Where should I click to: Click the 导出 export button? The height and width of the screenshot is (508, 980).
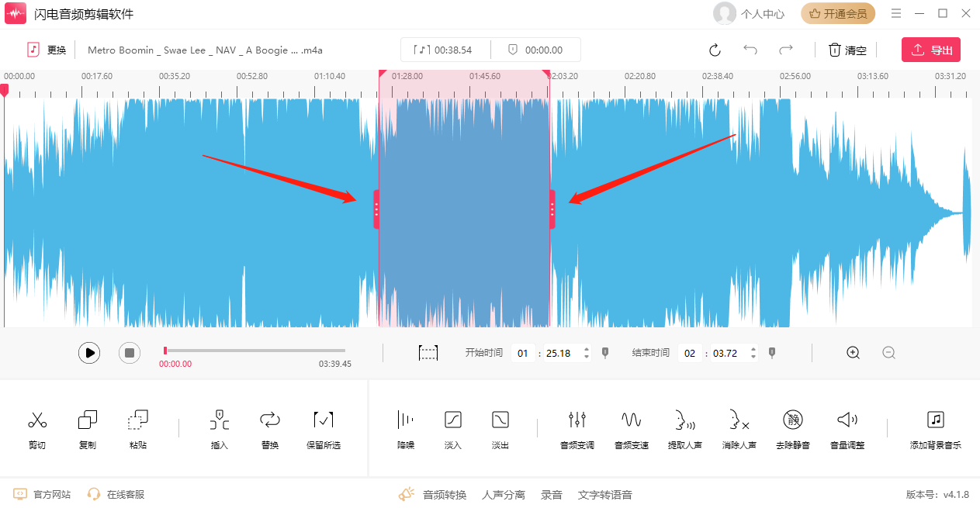pos(931,50)
